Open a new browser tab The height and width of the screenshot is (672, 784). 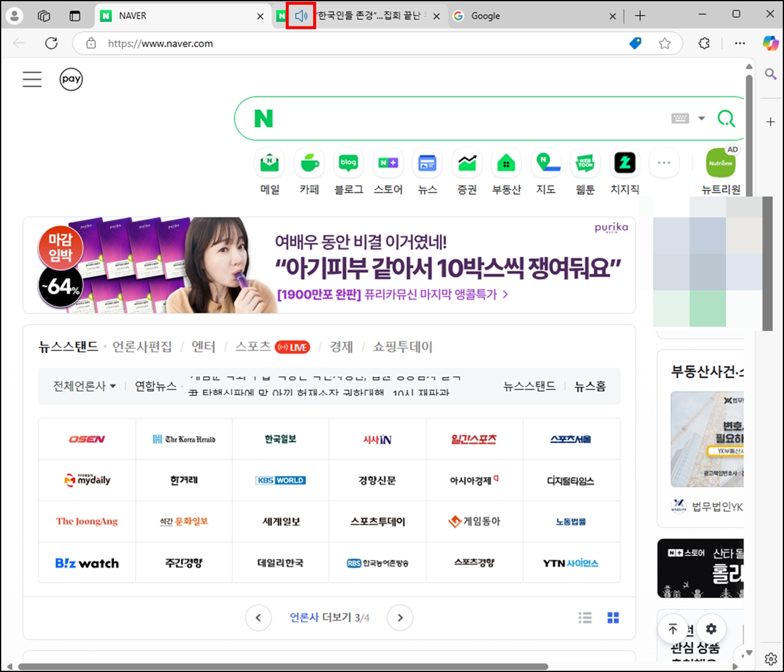640,16
